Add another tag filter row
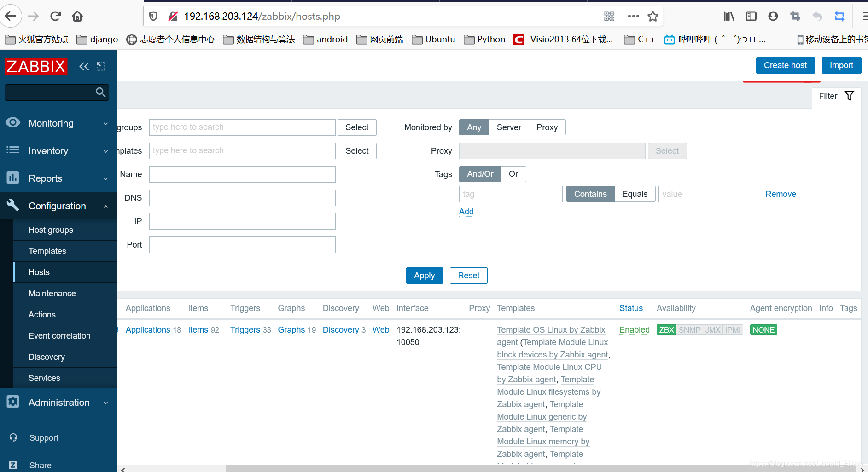 tap(466, 212)
